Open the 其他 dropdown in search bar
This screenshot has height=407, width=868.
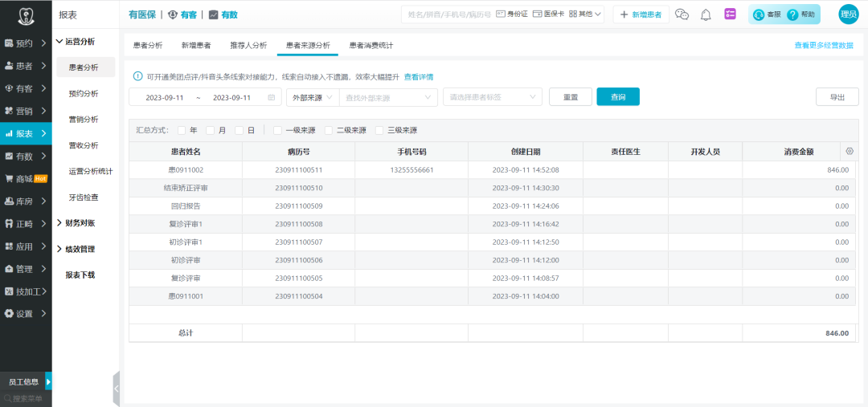point(585,14)
